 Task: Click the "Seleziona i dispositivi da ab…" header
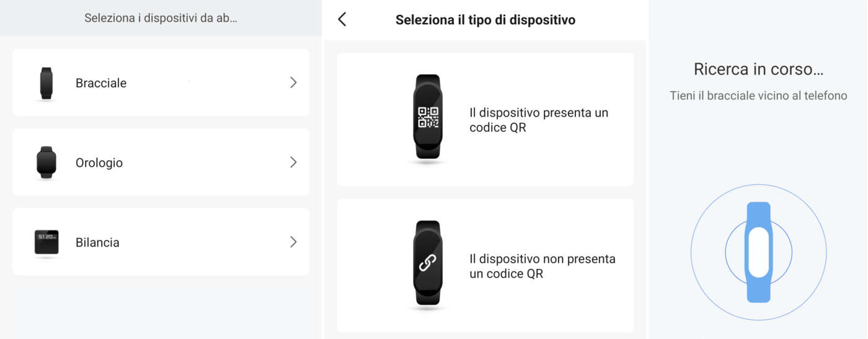pos(161,18)
